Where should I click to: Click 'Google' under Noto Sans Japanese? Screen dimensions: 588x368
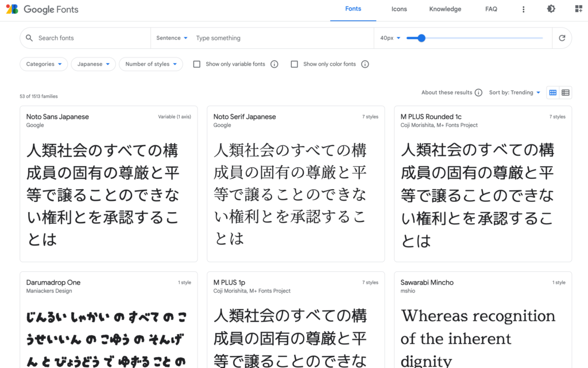click(35, 125)
